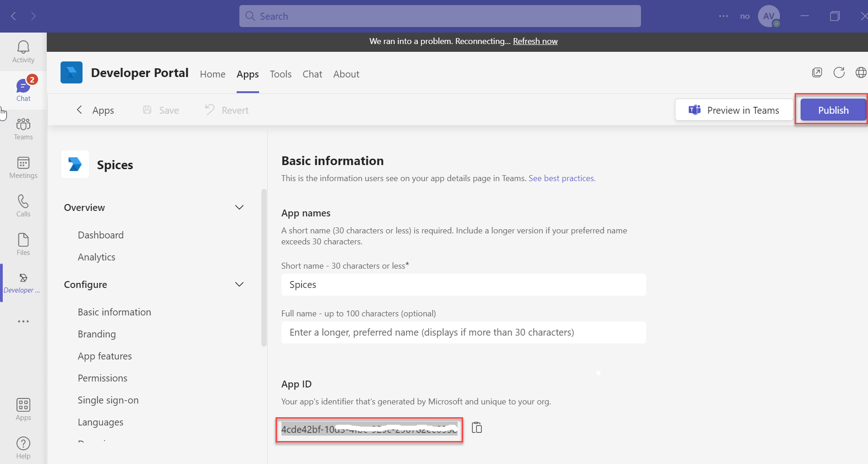Open Single sign-on settings
868x464 pixels.
108,400
